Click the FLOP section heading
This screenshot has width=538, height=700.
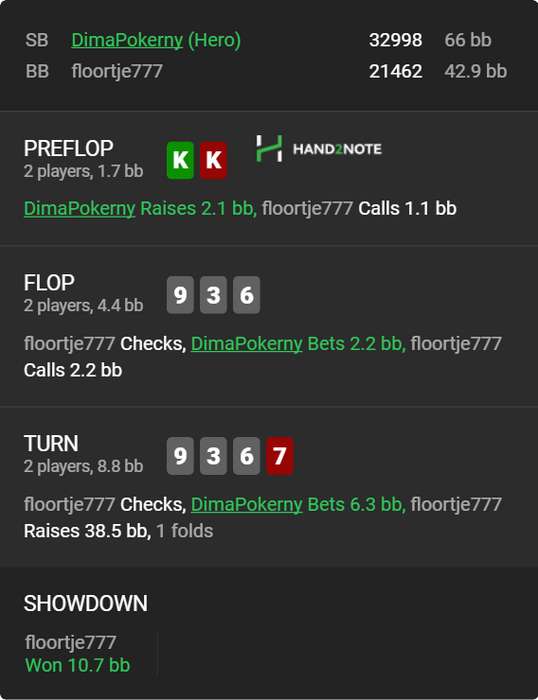[x=49, y=283]
